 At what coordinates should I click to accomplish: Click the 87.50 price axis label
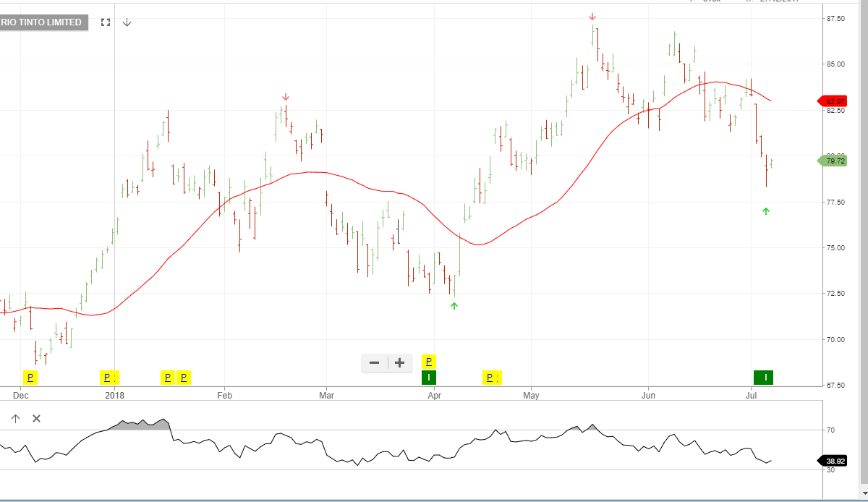[835, 18]
